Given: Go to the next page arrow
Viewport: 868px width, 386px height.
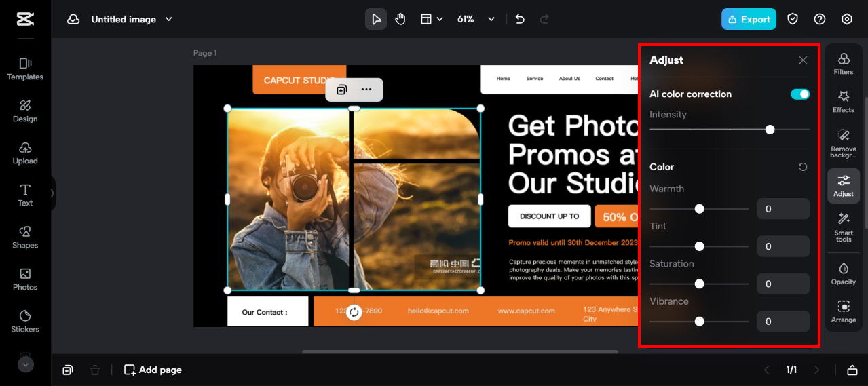Looking at the screenshot, I should (x=817, y=370).
